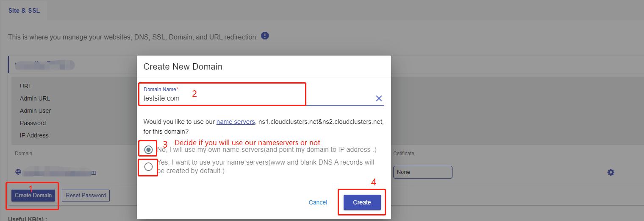This screenshot has height=221, width=644.
Task: Click the IP Address row label
Action: (x=34, y=135)
